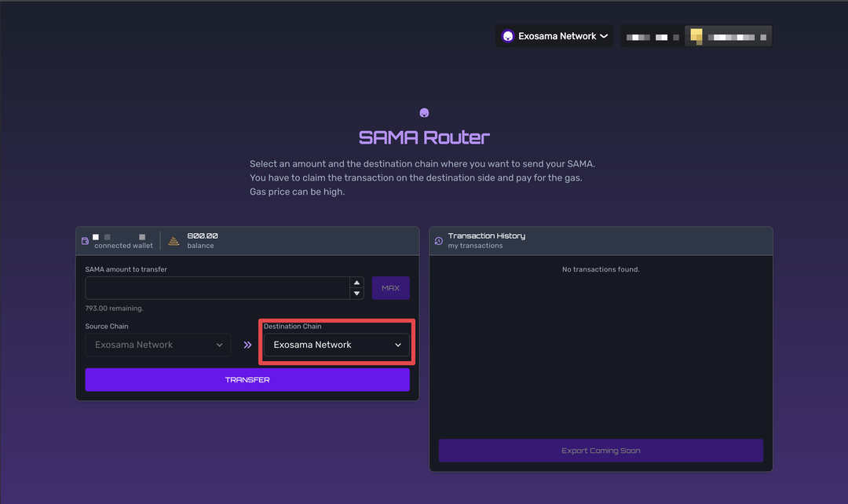
Task: Click the 800.00 balance value
Action: click(x=203, y=236)
